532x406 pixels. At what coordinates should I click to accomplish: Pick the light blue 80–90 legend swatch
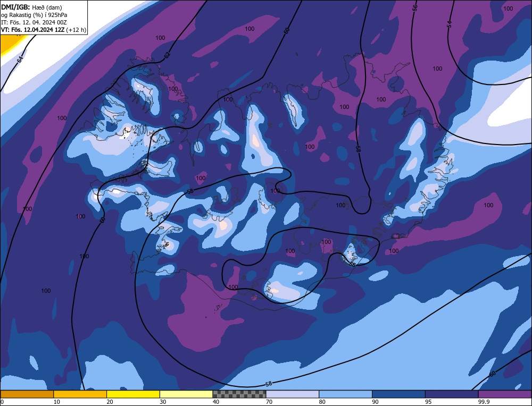tap(345, 394)
